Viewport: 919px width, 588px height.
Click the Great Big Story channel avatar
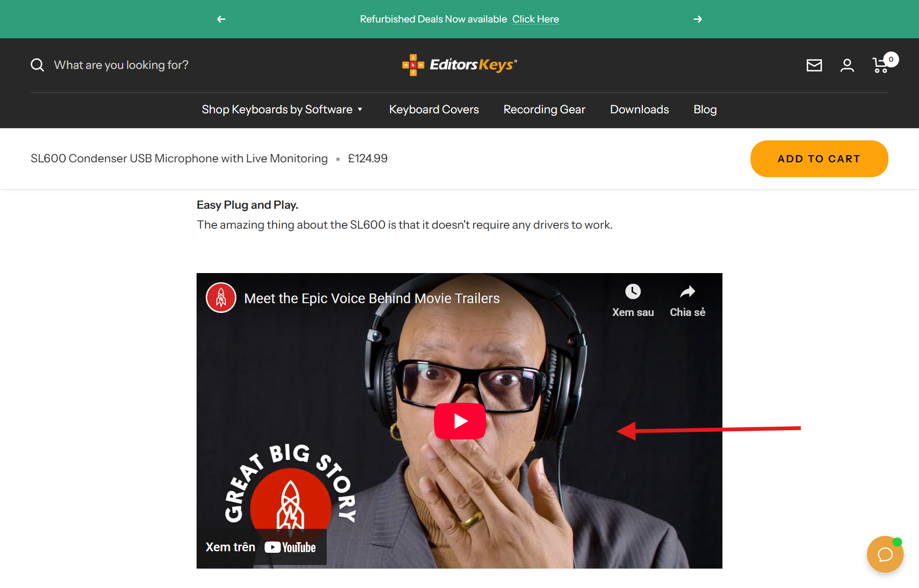pyautogui.click(x=221, y=298)
